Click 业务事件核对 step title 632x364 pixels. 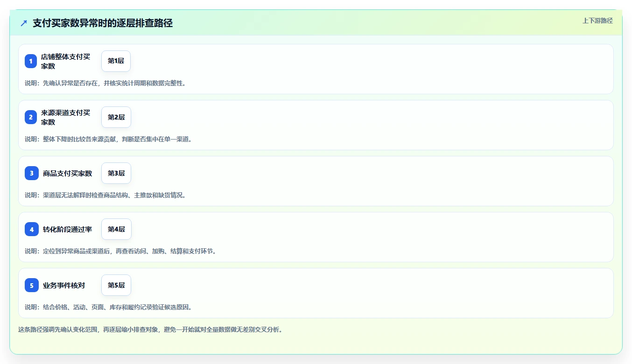coord(64,285)
